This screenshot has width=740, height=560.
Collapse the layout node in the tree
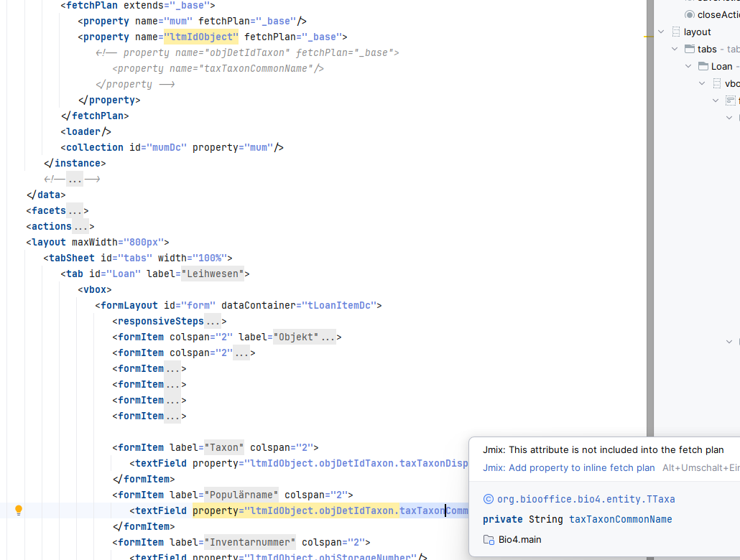[661, 32]
